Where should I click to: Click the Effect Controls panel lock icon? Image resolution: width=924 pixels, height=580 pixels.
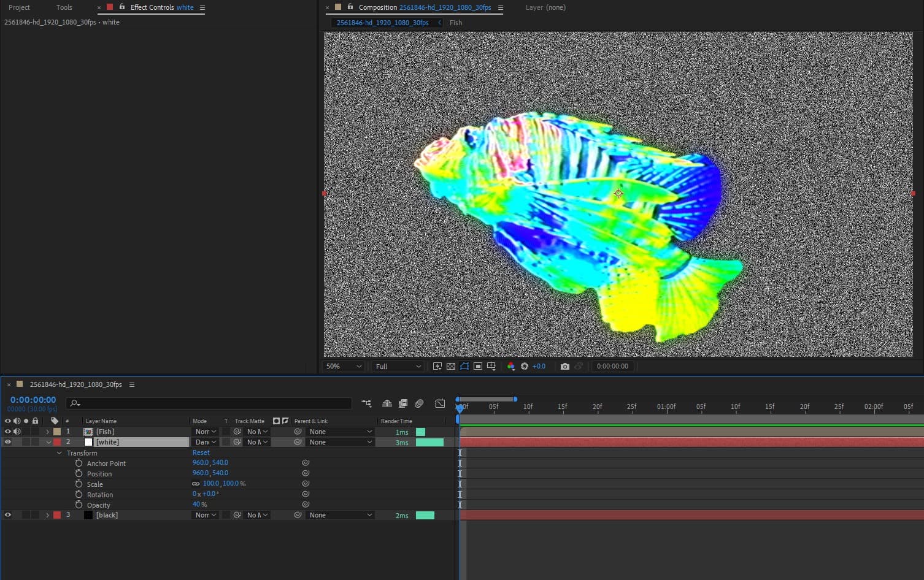click(122, 7)
